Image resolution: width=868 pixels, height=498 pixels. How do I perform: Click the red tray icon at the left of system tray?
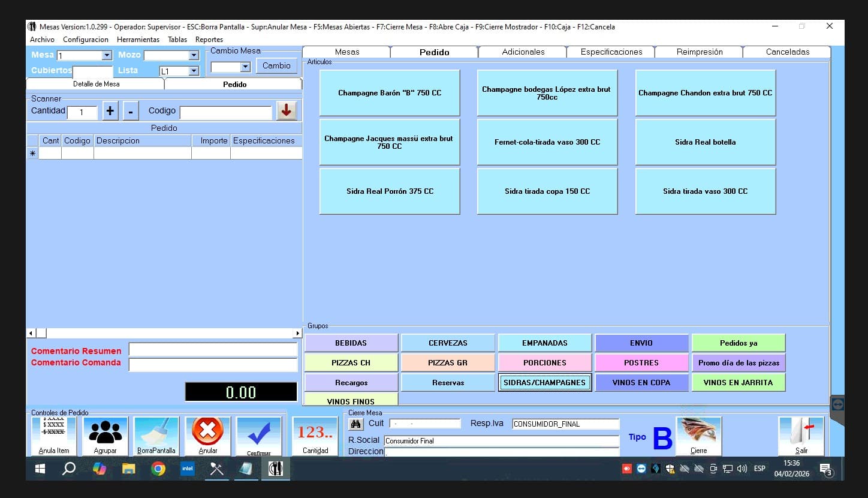(x=627, y=469)
